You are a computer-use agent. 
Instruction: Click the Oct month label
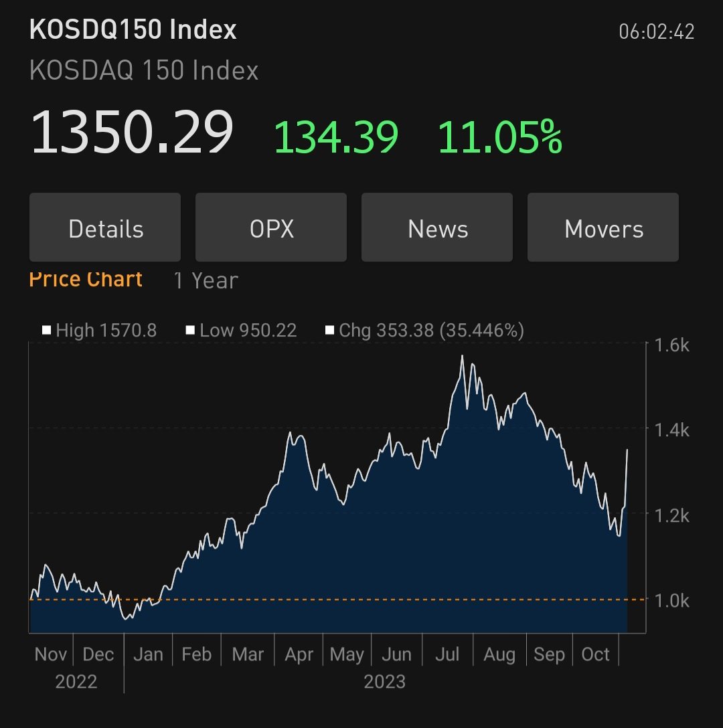point(595,654)
